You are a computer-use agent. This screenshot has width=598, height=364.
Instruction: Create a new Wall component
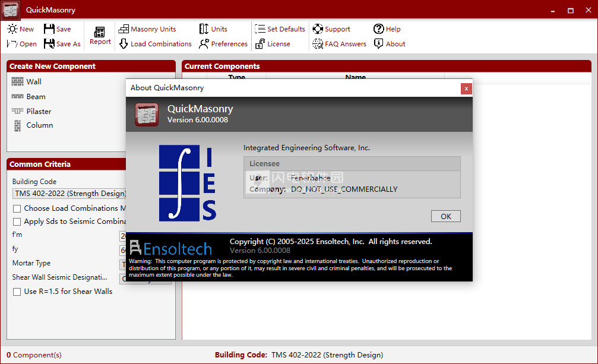[x=33, y=81]
